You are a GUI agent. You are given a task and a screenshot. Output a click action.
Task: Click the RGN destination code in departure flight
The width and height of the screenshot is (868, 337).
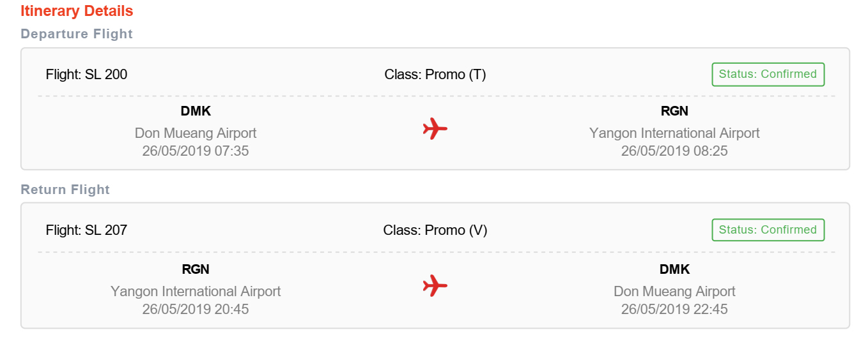674,112
